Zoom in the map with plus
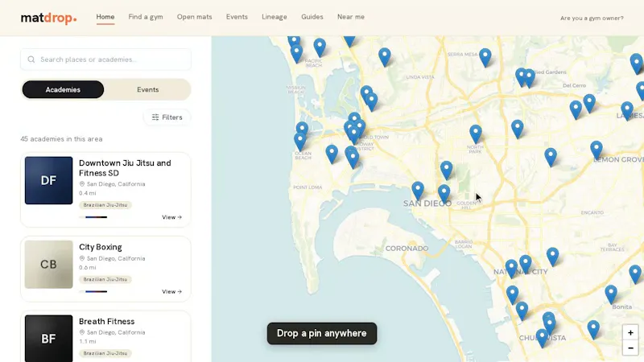The height and width of the screenshot is (362, 644). (630, 332)
